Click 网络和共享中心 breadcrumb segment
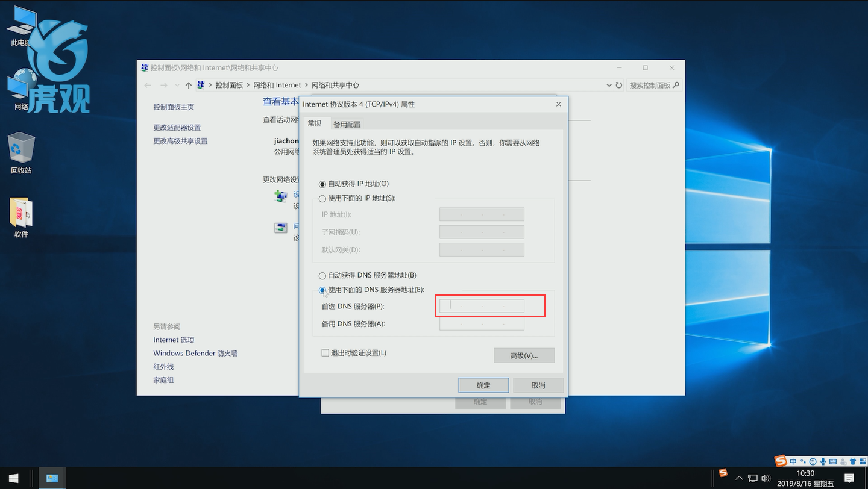 click(335, 85)
